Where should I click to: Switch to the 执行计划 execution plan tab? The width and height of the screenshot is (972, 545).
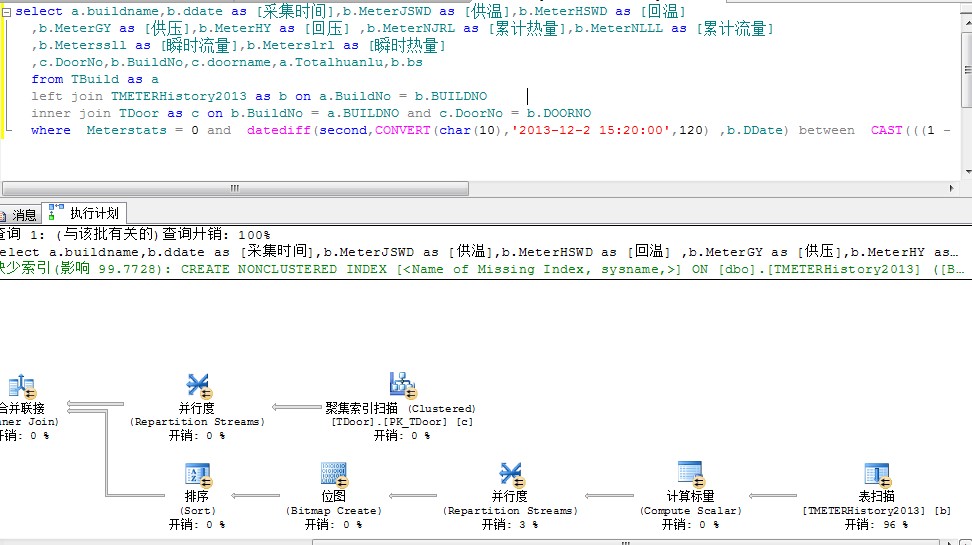click(85, 213)
